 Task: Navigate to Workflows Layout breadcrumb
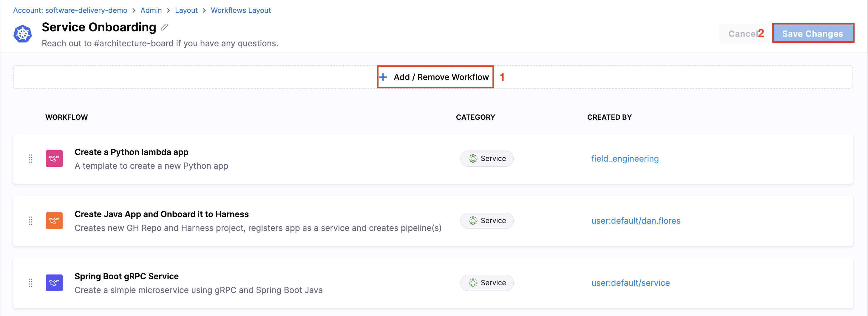pyautogui.click(x=241, y=10)
